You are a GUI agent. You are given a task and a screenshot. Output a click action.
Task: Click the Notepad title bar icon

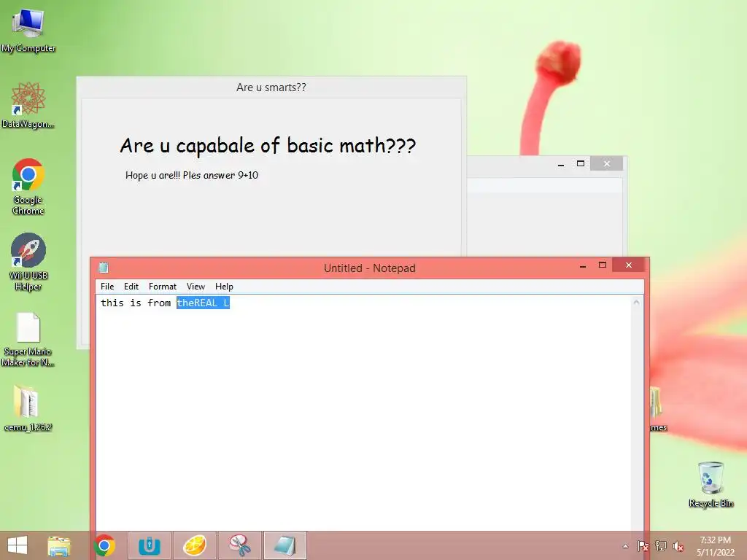104,268
